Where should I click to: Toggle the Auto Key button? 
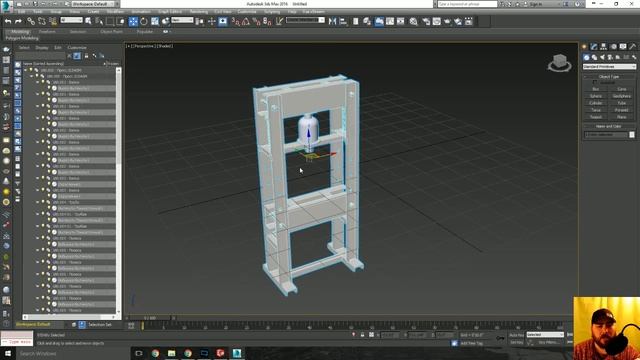point(516,335)
